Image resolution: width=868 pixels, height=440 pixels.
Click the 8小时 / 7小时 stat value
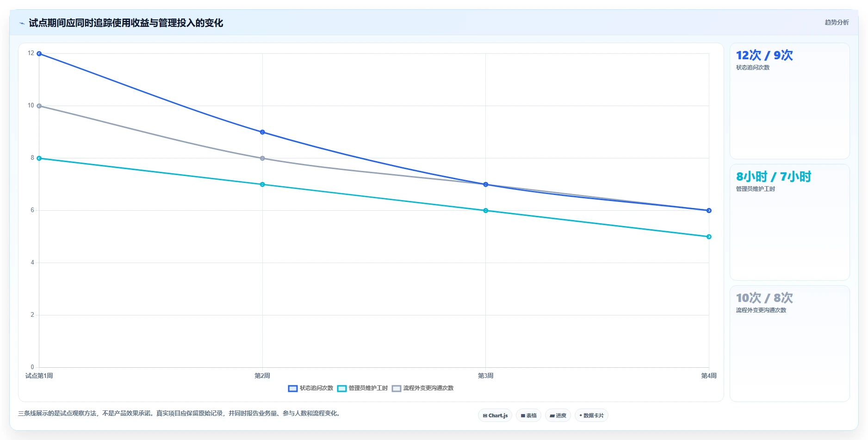(774, 176)
